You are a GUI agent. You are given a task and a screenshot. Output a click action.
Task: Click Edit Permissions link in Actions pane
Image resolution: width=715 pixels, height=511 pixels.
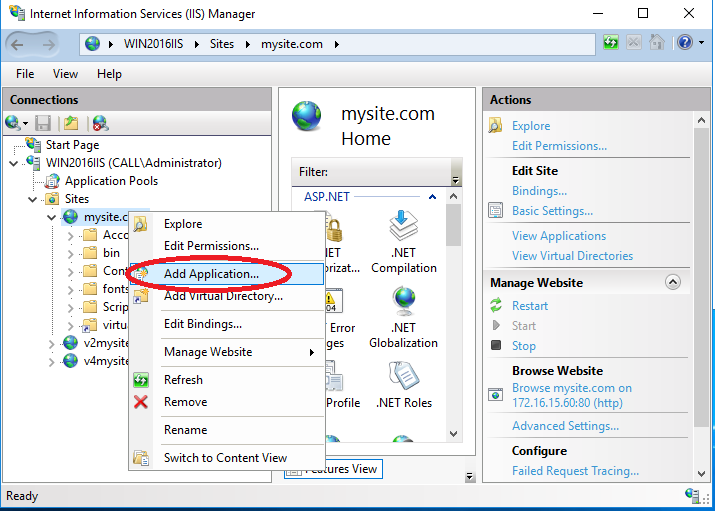point(560,146)
